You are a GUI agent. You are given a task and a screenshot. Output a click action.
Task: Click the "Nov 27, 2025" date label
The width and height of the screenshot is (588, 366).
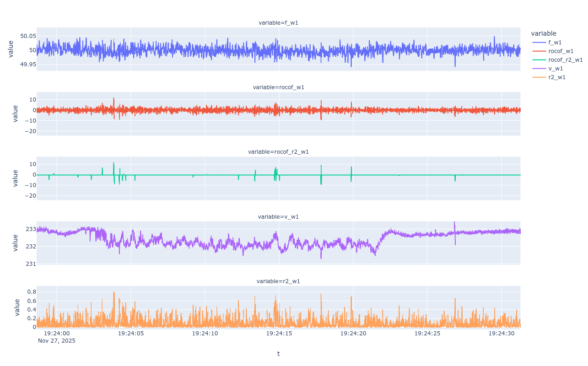click(x=57, y=340)
